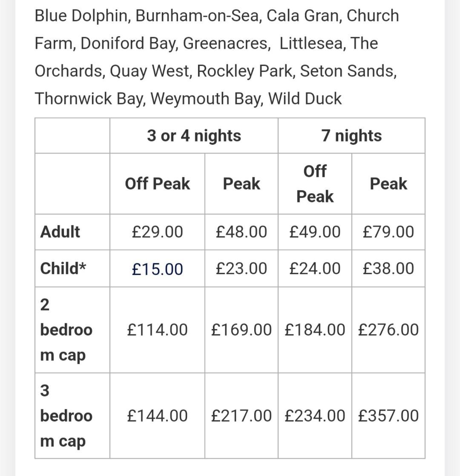
Task: Click the Off Peak header under 7 nights
Action: point(315,184)
